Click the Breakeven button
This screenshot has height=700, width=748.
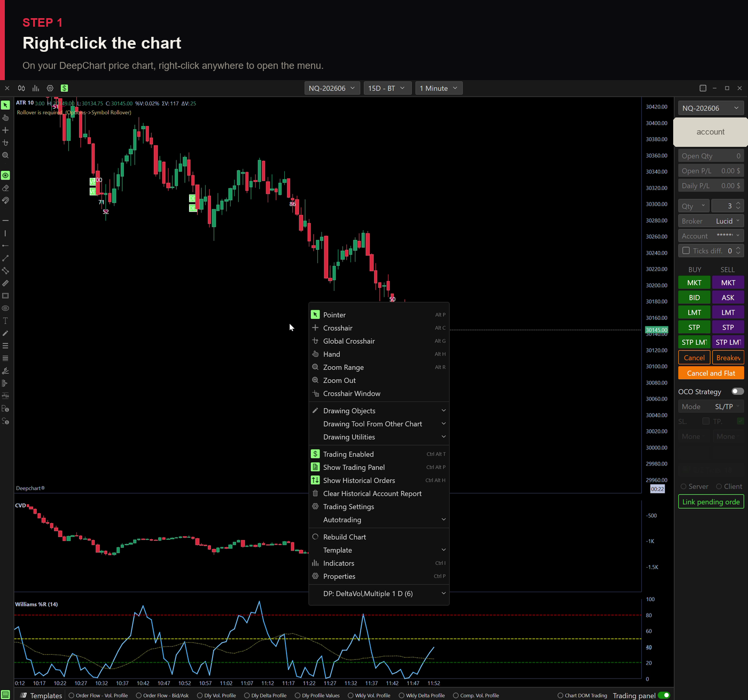(728, 358)
